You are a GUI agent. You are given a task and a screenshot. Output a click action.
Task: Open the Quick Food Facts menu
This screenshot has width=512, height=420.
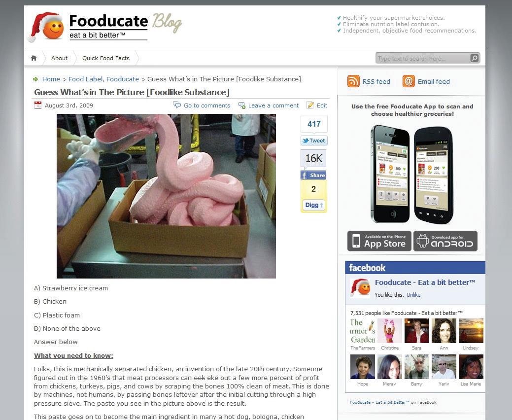pyautogui.click(x=106, y=58)
